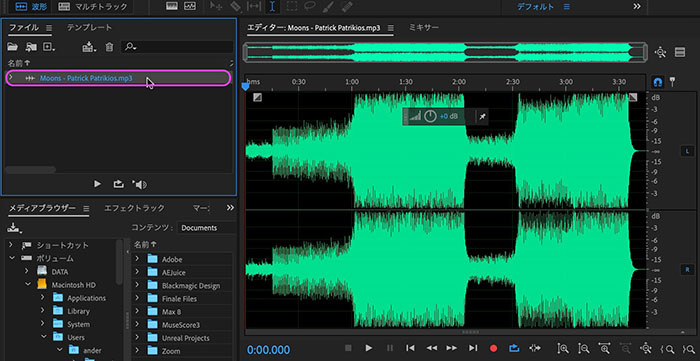The image size is (700, 361).
Task: Collapse the Users folder
Action: (43, 337)
